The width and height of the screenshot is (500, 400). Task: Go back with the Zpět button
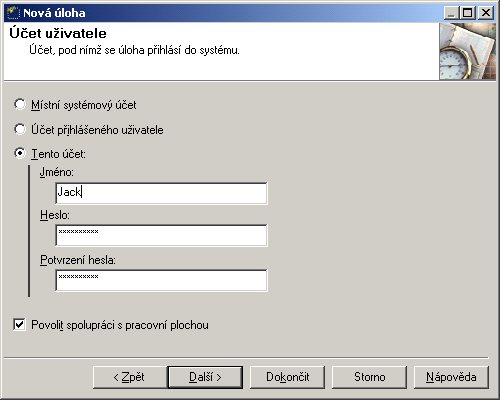pyautogui.click(x=130, y=377)
